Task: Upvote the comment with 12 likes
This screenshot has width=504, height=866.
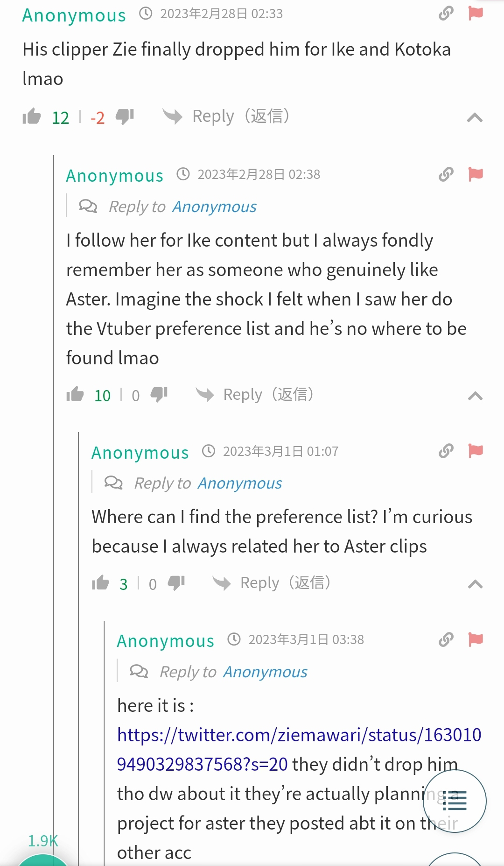Action: [x=32, y=116]
